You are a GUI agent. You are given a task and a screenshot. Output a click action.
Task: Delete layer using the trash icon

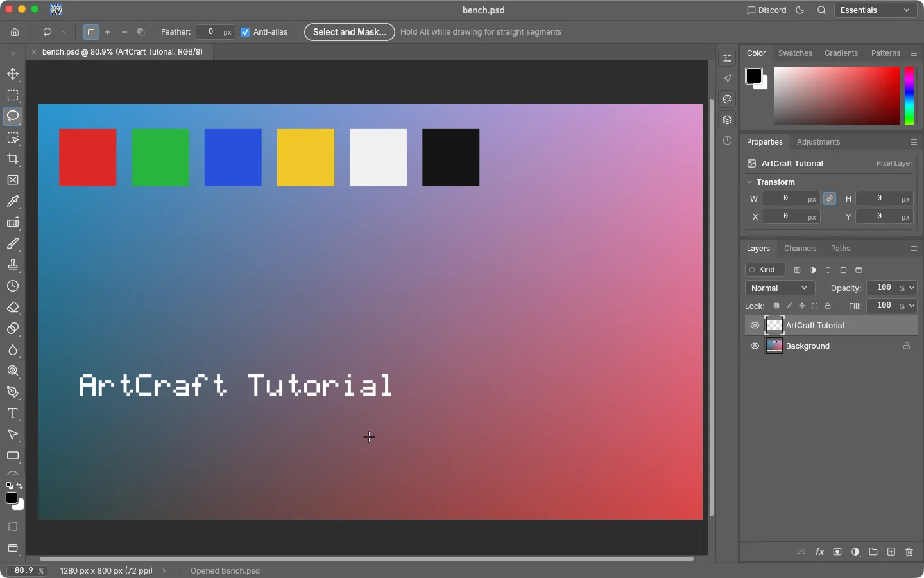(909, 552)
